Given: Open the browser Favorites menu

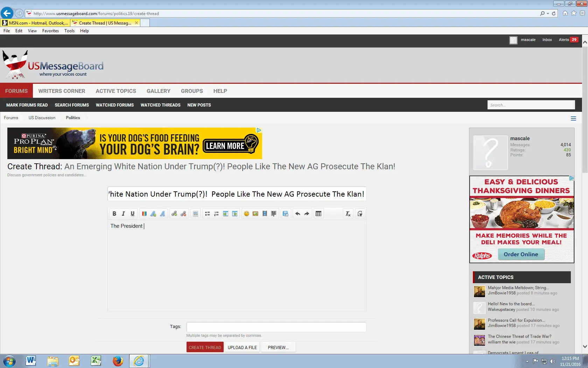Looking at the screenshot, I should tap(50, 31).
